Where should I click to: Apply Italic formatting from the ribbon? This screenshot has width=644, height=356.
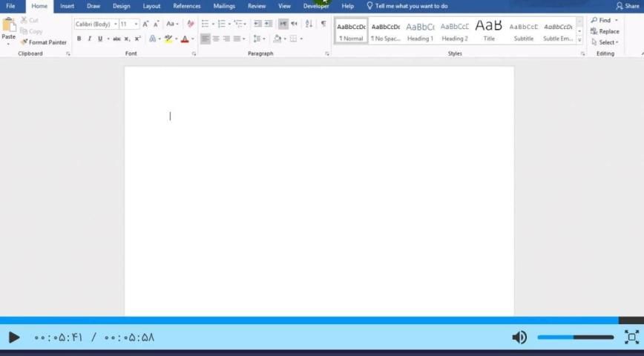[x=89, y=39]
